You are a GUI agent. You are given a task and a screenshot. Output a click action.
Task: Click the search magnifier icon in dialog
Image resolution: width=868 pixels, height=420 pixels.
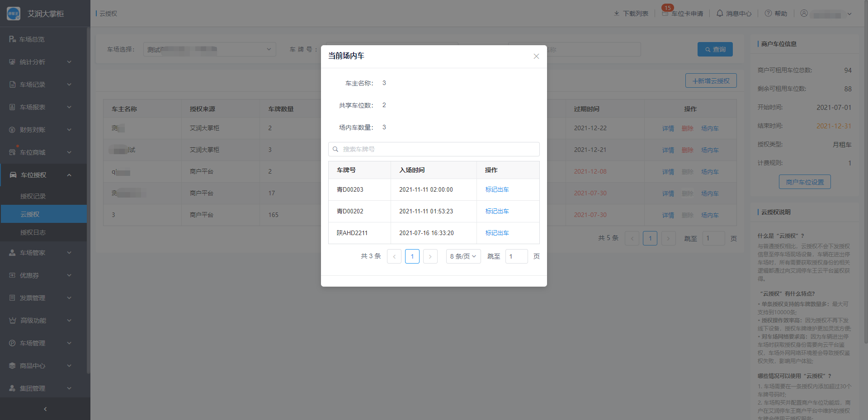pyautogui.click(x=335, y=149)
